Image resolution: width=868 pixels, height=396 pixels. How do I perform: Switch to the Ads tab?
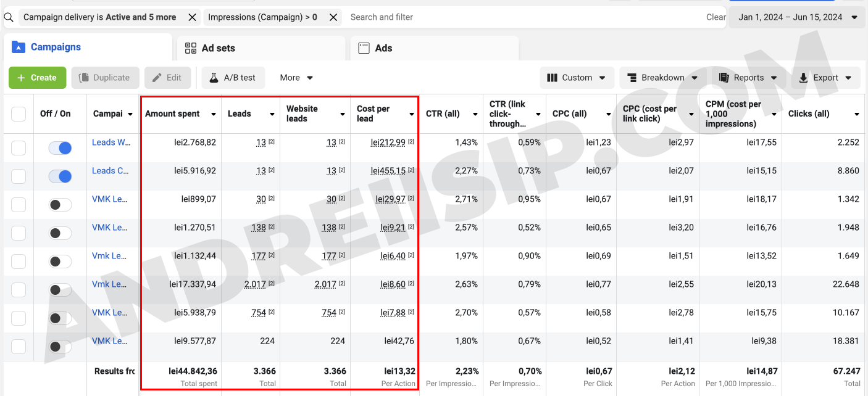coord(435,48)
